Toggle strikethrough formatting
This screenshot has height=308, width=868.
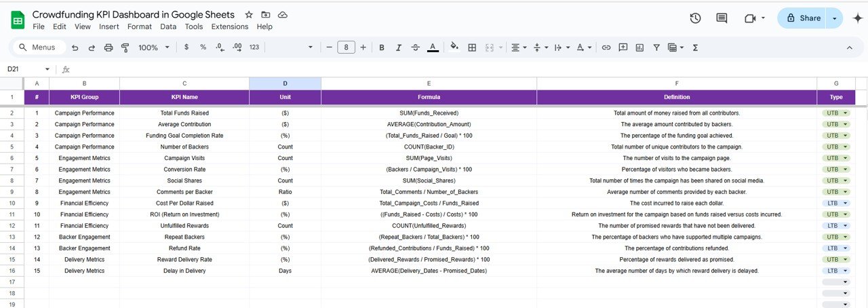click(x=415, y=47)
